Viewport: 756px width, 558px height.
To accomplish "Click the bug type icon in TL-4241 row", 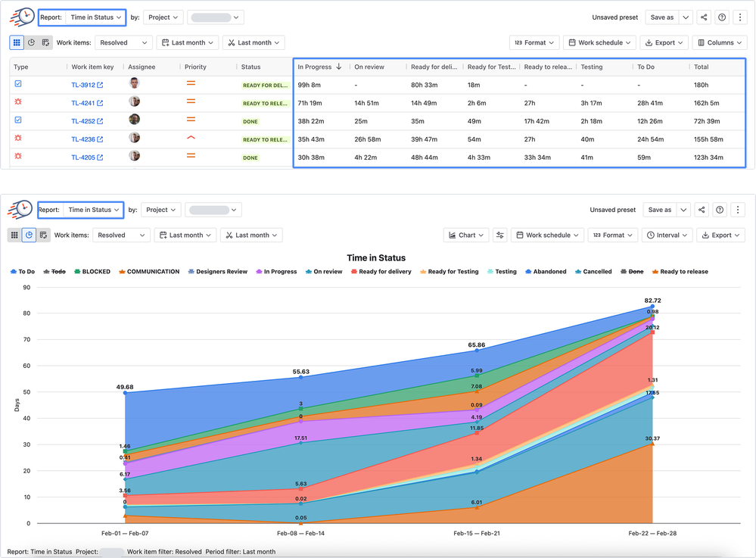I will 18,101.
